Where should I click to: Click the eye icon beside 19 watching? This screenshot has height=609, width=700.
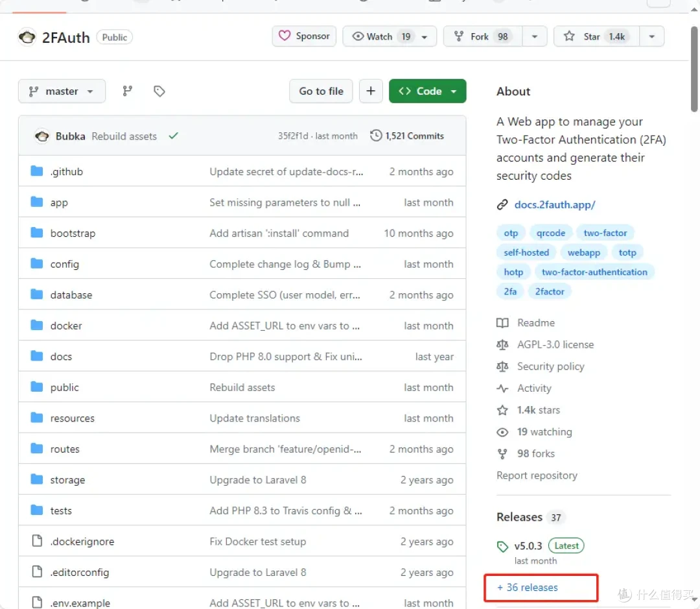click(x=502, y=432)
